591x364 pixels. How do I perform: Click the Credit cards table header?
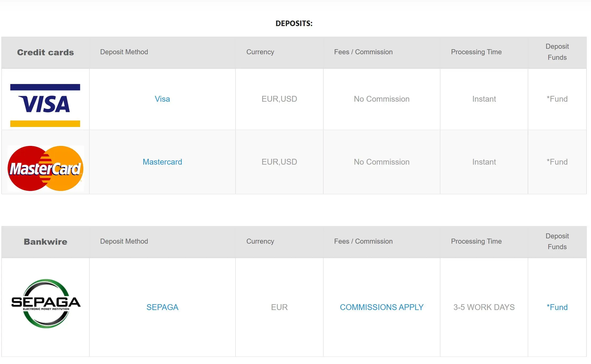(45, 52)
